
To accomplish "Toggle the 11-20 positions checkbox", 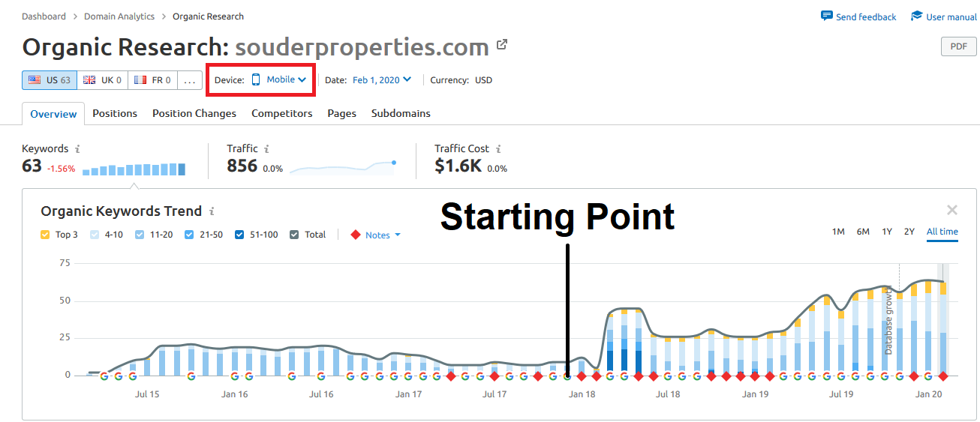I will coord(140,235).
